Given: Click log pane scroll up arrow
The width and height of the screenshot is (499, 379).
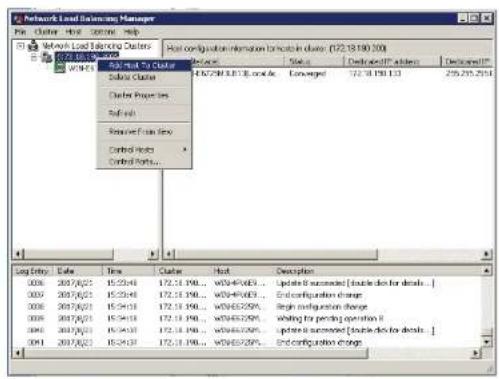Looking at the screenshot, I should pyautogui.click(x=487, y=271).
